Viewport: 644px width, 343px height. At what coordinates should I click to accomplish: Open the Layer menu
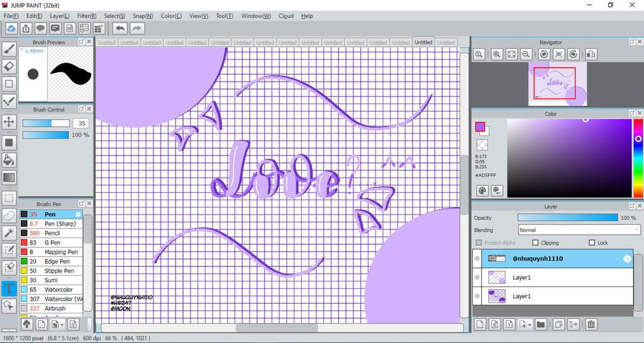click(60, 16)
